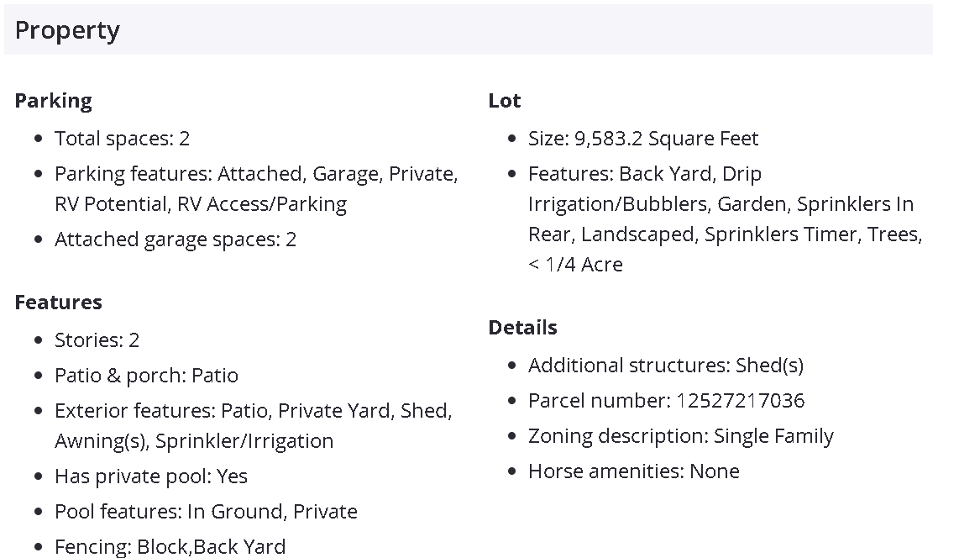The image size is (980, 558).
Task: Click Pool features: In Ground, Private
Action: click(206, 512)
